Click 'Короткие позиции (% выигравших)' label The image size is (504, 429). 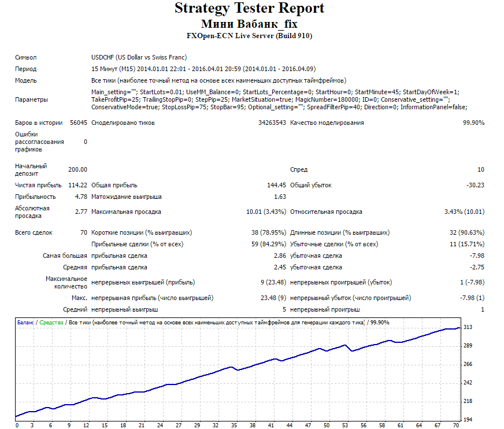tap(142, 233)
